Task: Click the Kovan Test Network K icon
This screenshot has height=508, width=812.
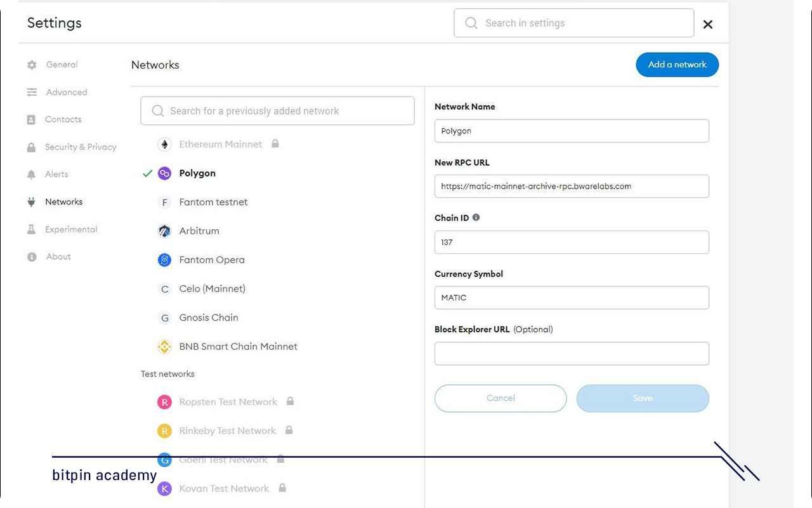Action: point(164,489)
